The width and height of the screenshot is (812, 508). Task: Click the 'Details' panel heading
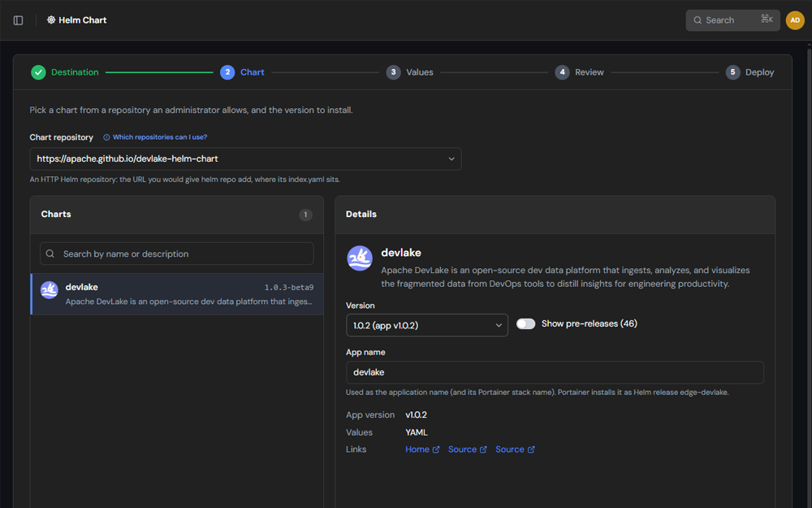pyautogui.click(x=361, y=214)
